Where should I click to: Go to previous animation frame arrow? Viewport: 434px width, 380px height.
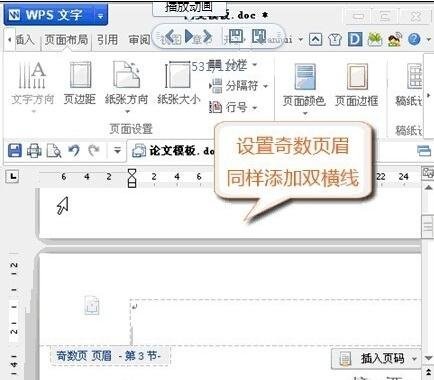click(170, 36)
